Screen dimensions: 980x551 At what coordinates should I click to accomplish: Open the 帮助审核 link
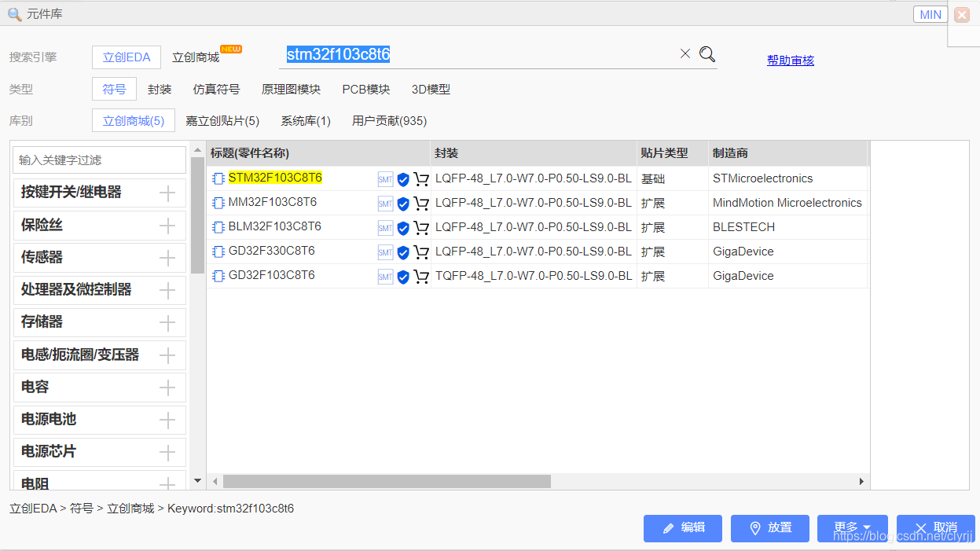tap(790, 61)
